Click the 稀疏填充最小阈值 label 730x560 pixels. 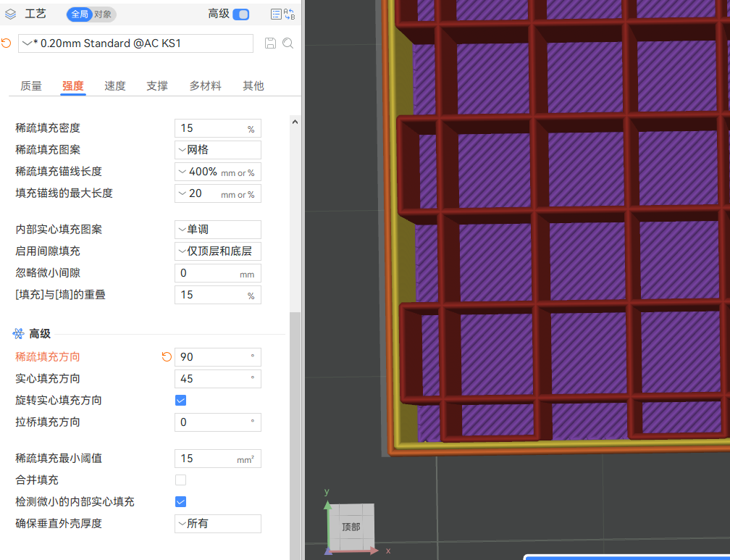(x=58, y=459)
